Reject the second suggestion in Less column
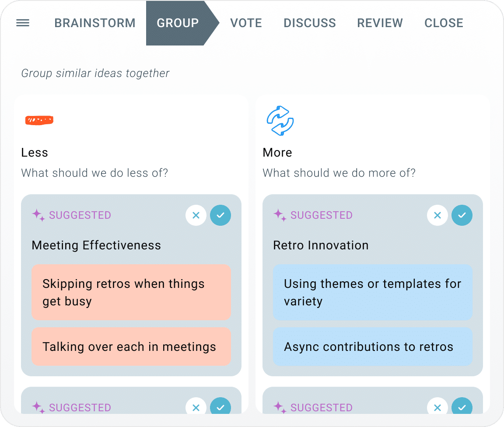Image resolution: width=504 pixels, height=427 pixels. tap(196, 407)
